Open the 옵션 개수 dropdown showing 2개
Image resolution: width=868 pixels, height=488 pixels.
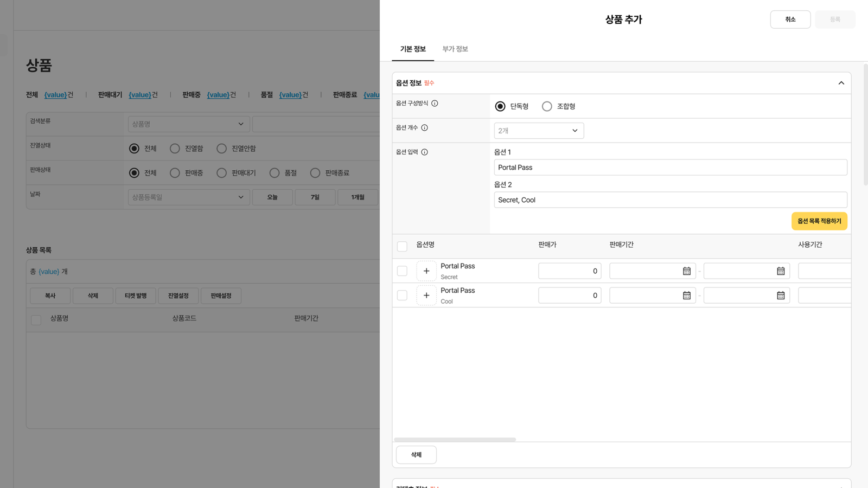pos(539,131)
